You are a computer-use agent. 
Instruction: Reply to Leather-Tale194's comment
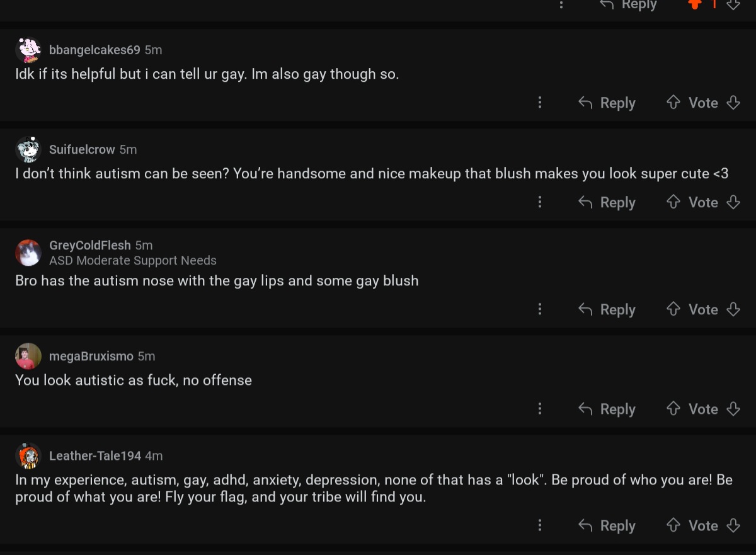(x=607, y=525)
